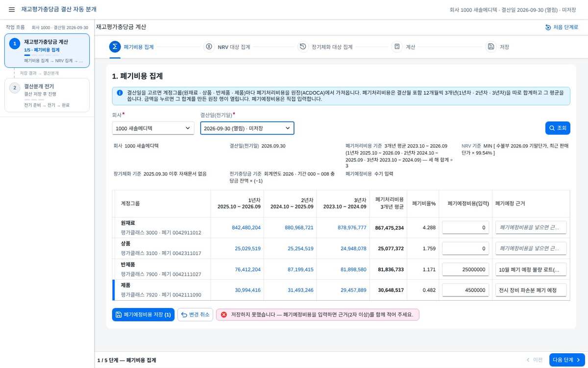Open 원재료 1년차 amount 842,480,204

pos(246,228)
